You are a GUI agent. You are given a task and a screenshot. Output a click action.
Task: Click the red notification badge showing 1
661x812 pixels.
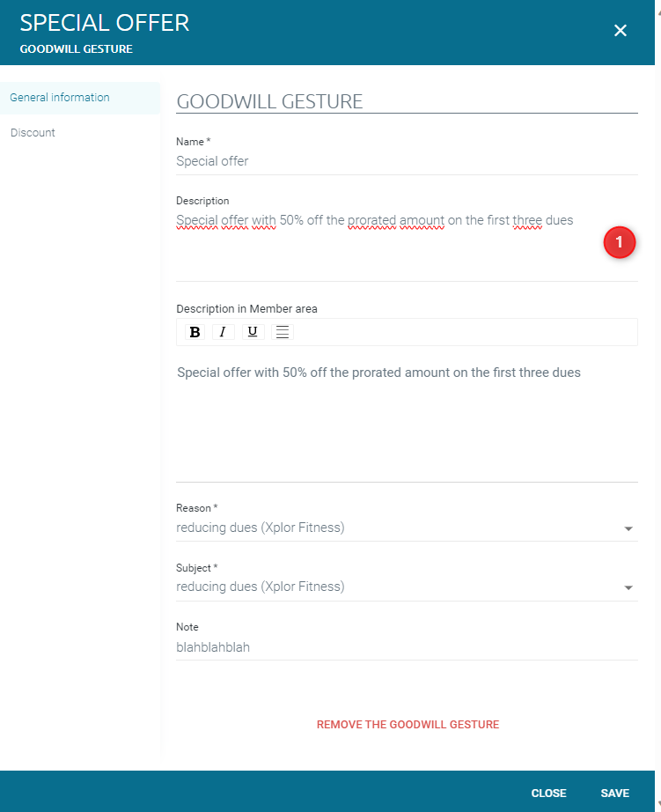[620, 242]
